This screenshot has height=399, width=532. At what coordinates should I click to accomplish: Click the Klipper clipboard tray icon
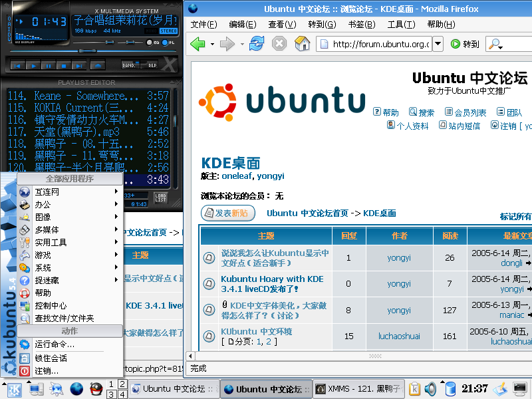pos(414,389)
